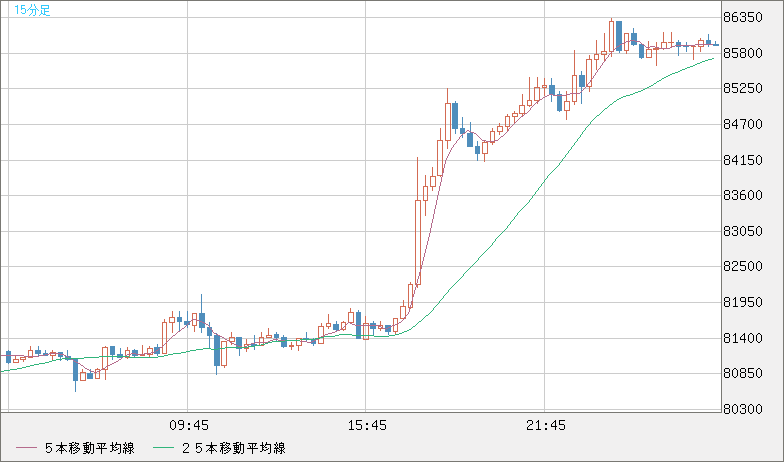784x462 pixels.
Task: Click the purple 5-period moving average legend line
Action: (x=26, y=448)
